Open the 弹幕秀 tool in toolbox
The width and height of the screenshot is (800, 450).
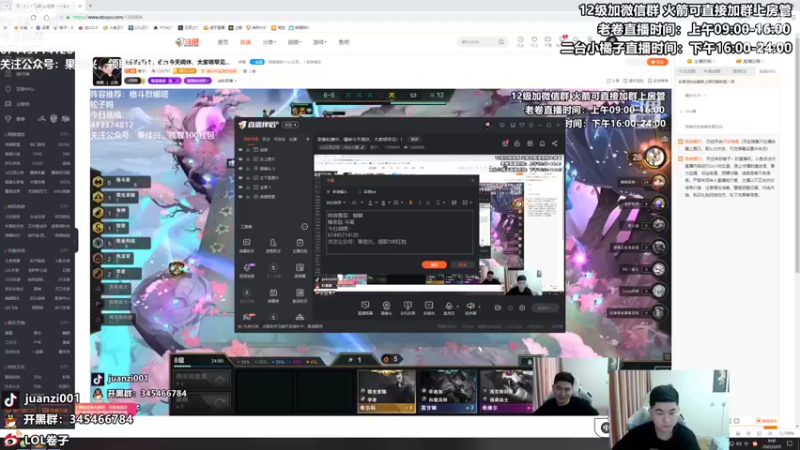pos(273,295)
